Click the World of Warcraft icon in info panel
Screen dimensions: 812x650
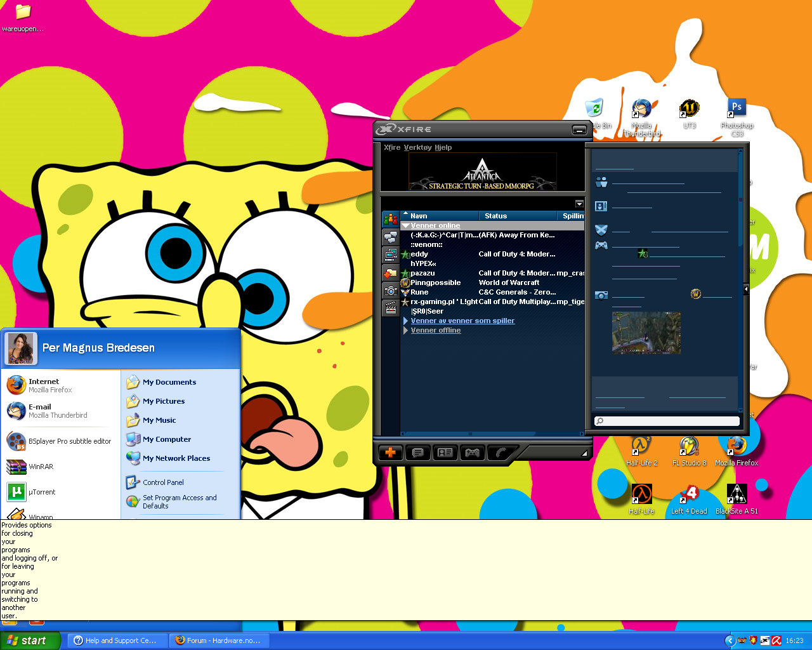coord(696,294)
